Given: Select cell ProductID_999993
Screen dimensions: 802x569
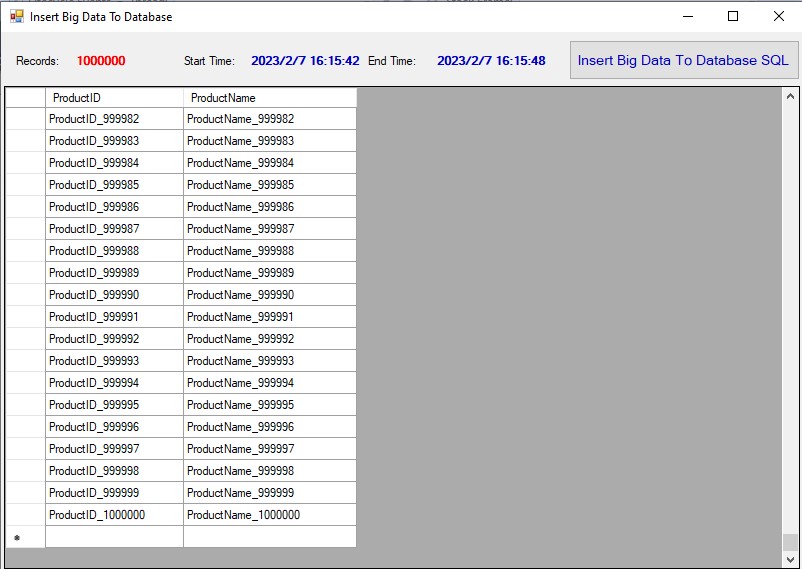Looking at the screenshot, I should point(115,361).
